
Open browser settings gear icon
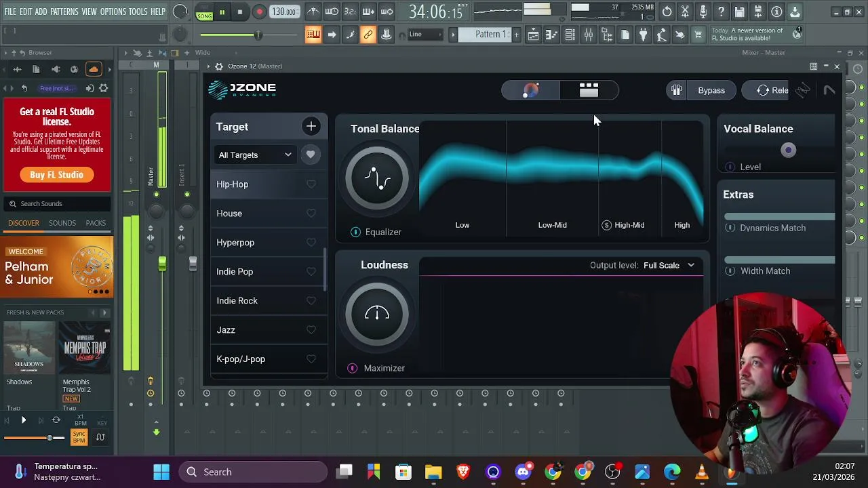pos(104,88)
